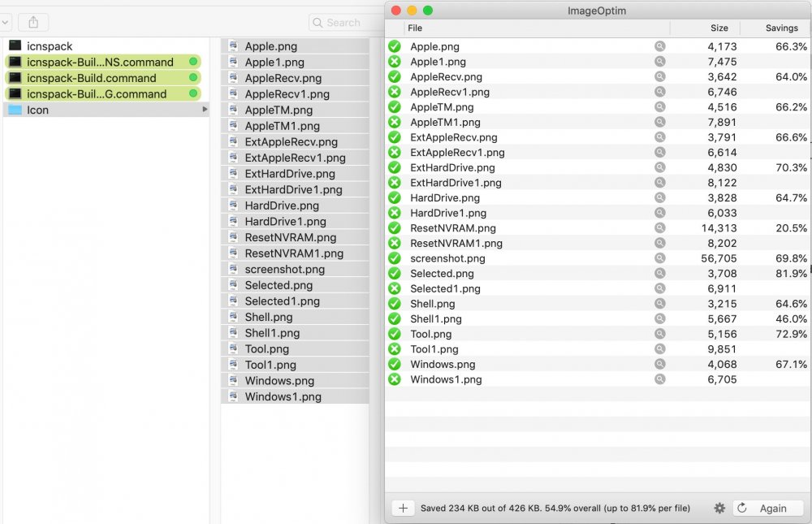Select ResetNVRAM1.png in Finder file column
The image size is (812, 524).
click(296, 253)
